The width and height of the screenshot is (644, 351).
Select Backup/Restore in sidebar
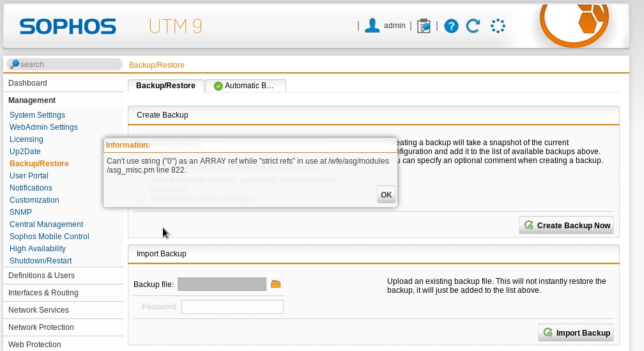click(39, 164)
